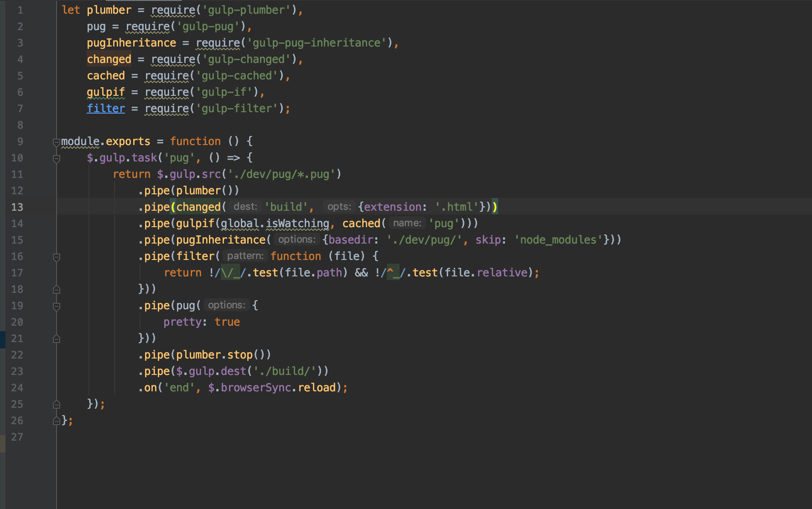This screenshot has height=509, width=812.
Task: Click the 'gulp-pug' string on line 2
Action: tap(208, 26)
